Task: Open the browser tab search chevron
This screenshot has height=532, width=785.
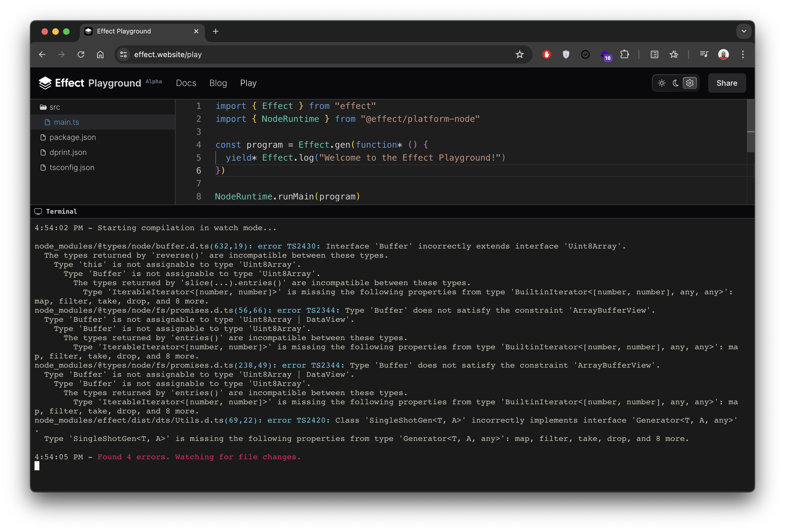Action: [744, 31]
